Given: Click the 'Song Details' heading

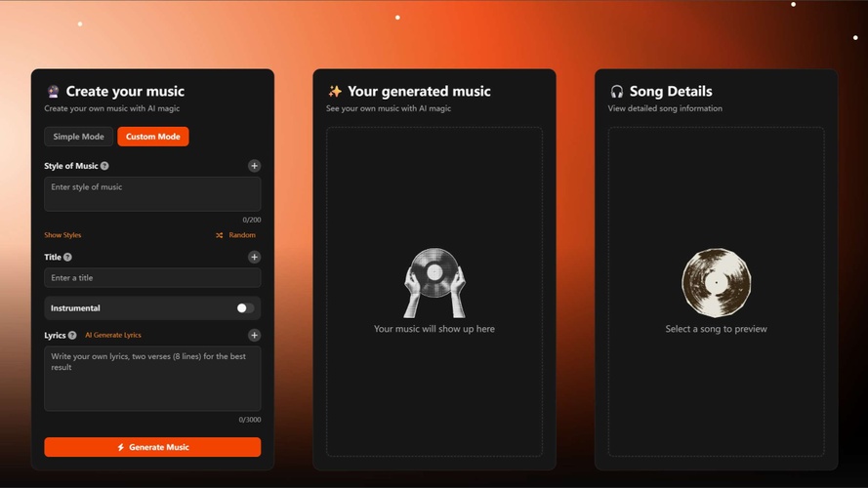Looking at the screenshot, I should pos(671,92).
